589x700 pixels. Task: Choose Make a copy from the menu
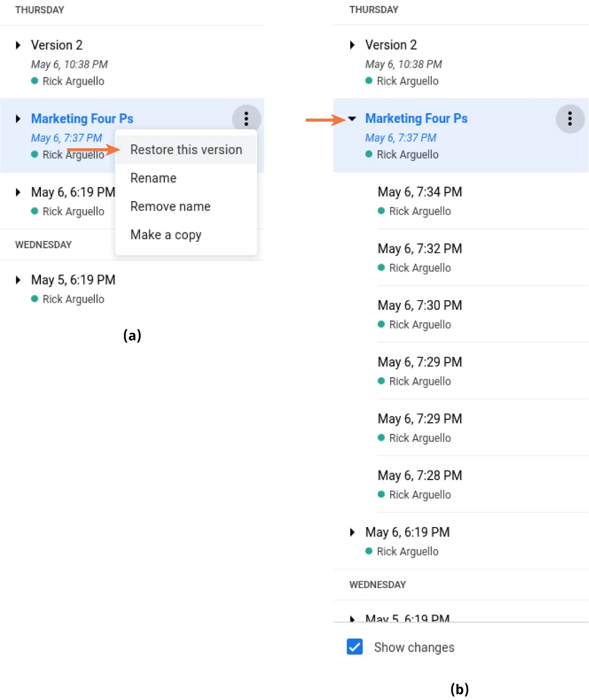166,235
